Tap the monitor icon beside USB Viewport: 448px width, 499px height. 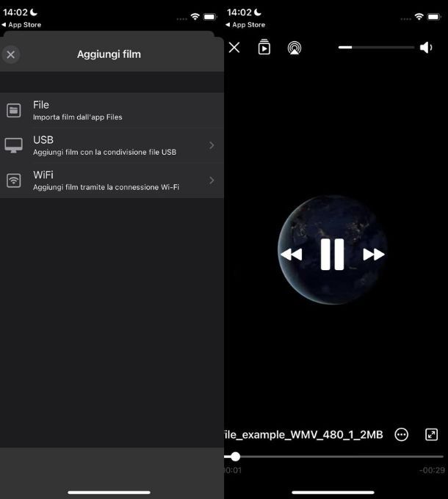coord(14,145)
